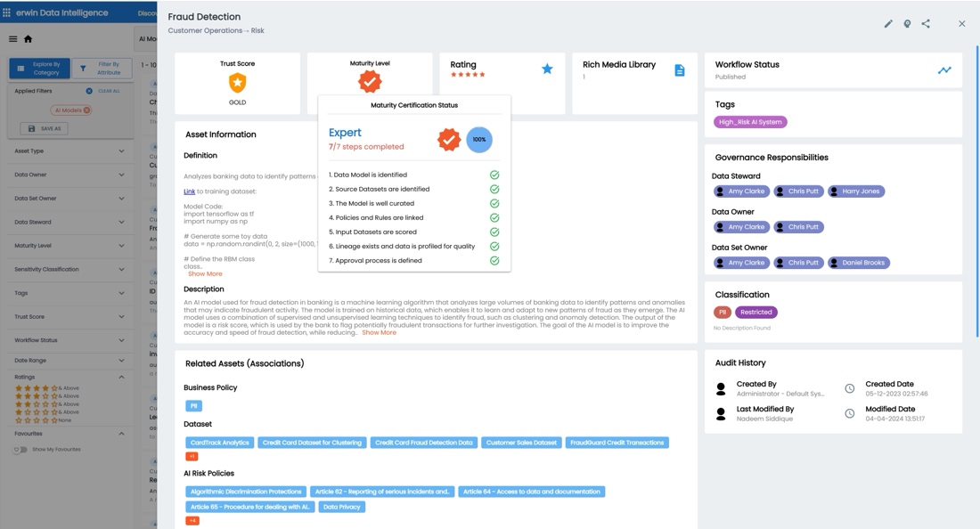Click the Maturity Level ribbon badge icon
Viewport: 980px width, 529px height.
coord(371,81)
